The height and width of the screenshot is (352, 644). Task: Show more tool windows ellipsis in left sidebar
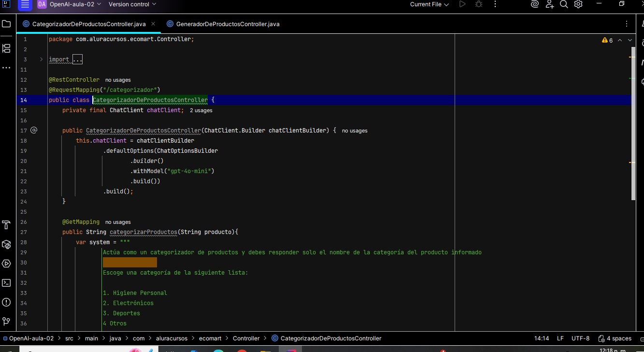(6, 68)
